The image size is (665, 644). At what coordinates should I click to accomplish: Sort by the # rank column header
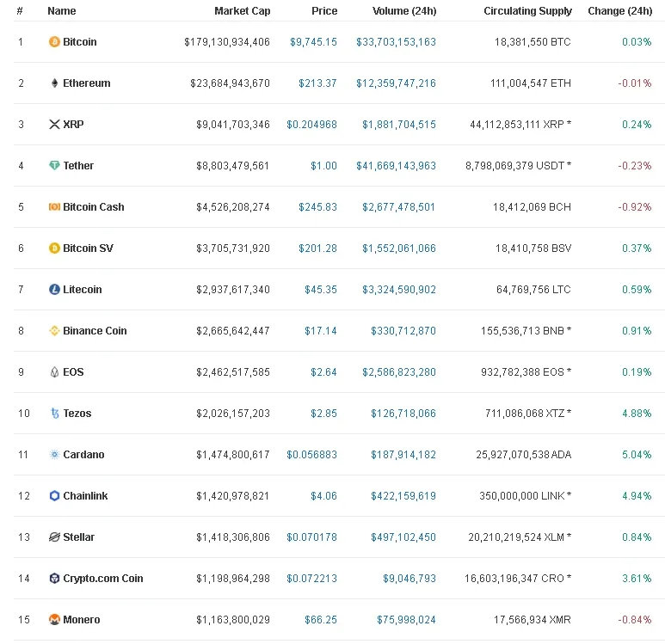click(x=20, y=11)
